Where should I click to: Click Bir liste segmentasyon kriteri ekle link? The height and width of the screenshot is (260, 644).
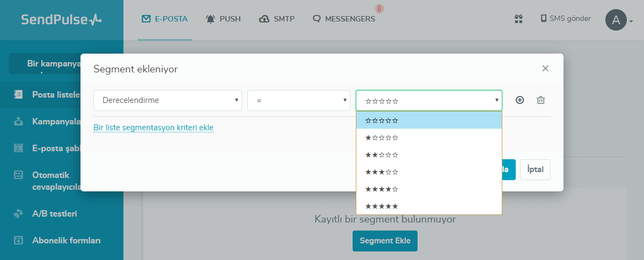pos(153,128)
